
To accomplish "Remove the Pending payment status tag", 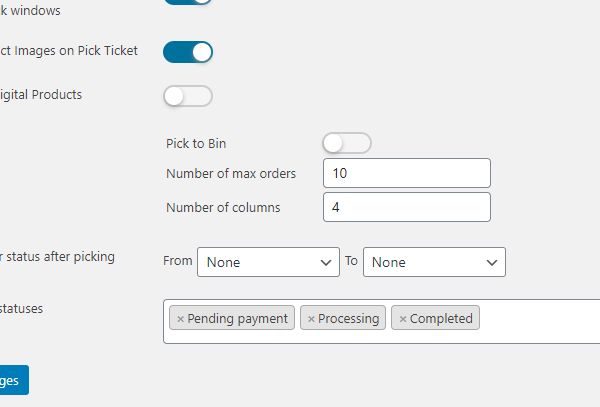I will coord(180,319).
